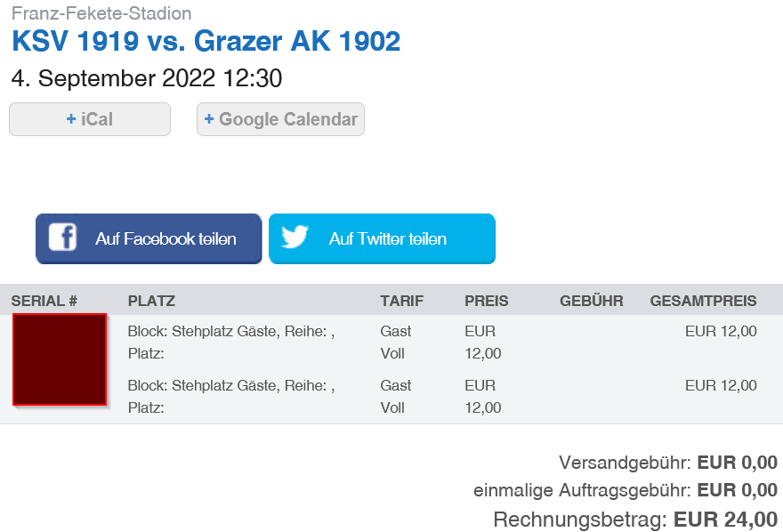Viewport: 783px width, 532px height.
Task: Share the event via 'Auf Twitter teilen'
Action: [382, 238]
